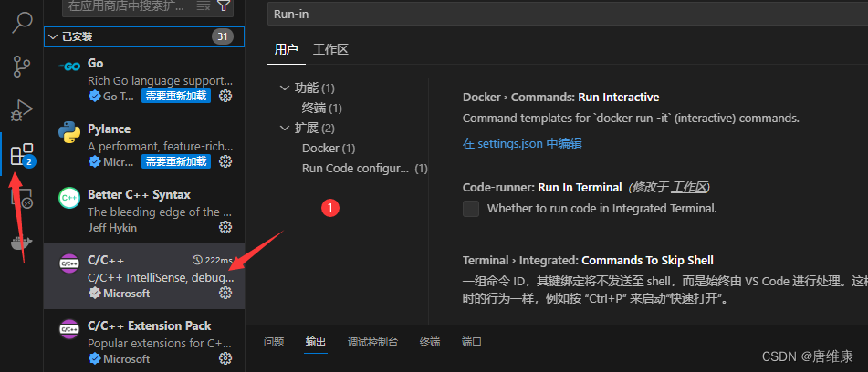
Task: Switch to the 工作区 settings tab
Action: [330, 50]
